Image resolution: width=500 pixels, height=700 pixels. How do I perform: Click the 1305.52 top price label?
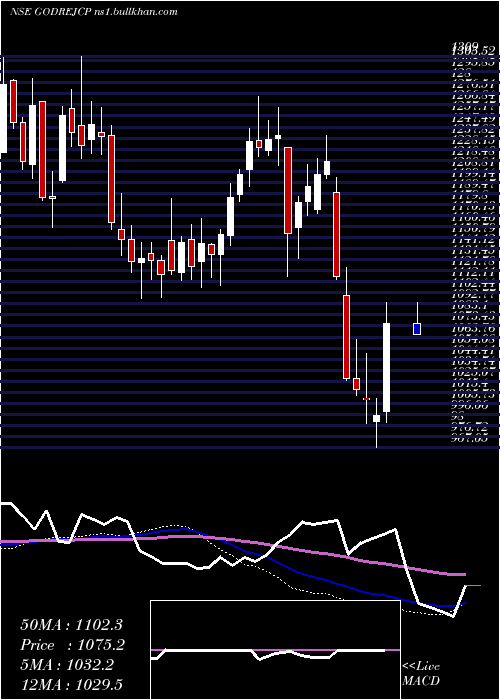[475, 50]
